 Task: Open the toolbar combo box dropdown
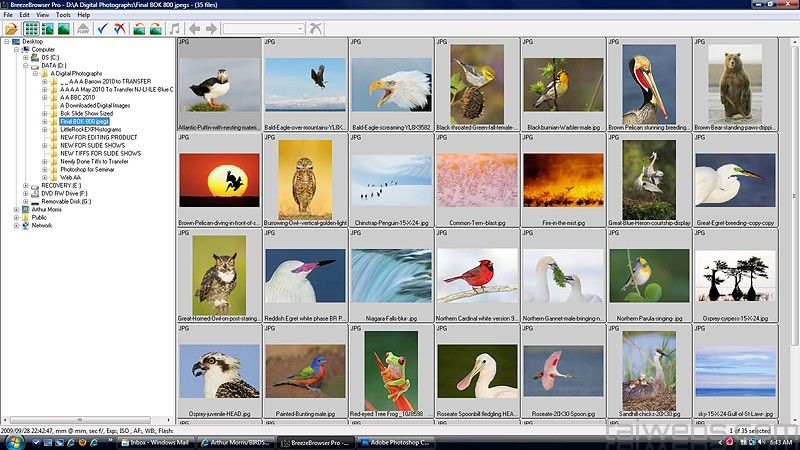point(299,29)
